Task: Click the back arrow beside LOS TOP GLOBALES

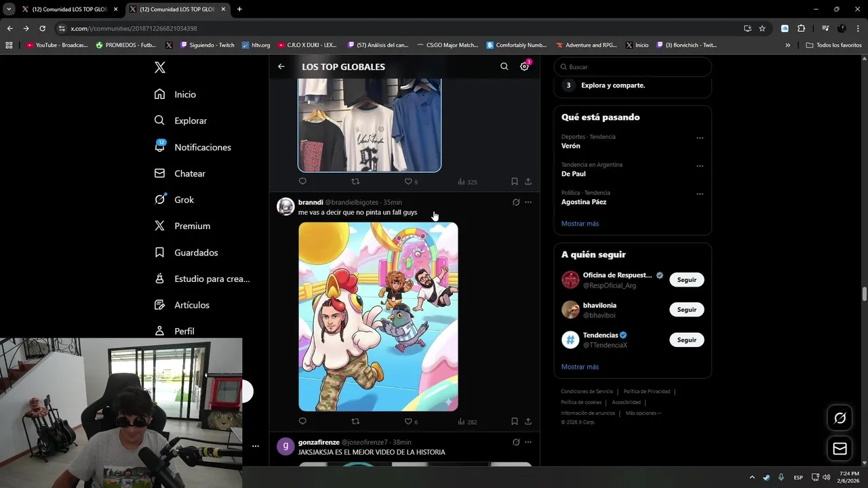Action: click(281, 66)
